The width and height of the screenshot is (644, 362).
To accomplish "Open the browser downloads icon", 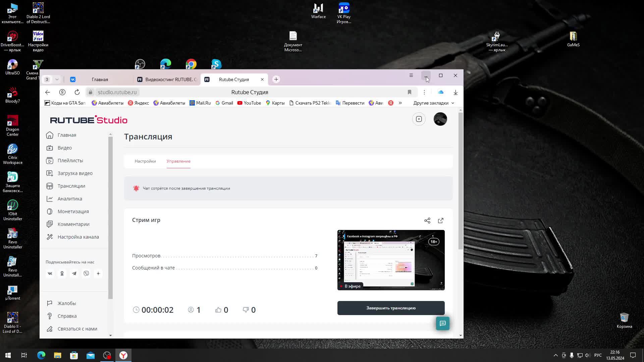I will tap(455, 92).
